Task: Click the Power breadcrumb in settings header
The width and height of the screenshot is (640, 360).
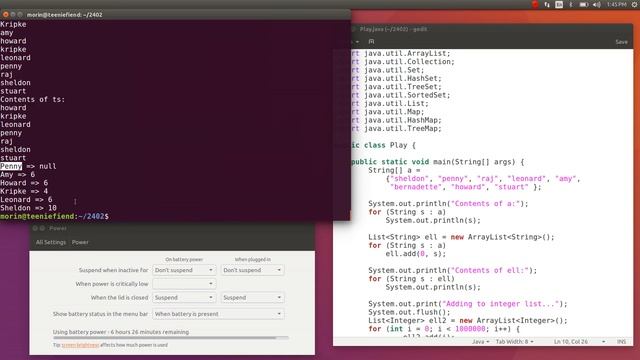Action: 80,242
